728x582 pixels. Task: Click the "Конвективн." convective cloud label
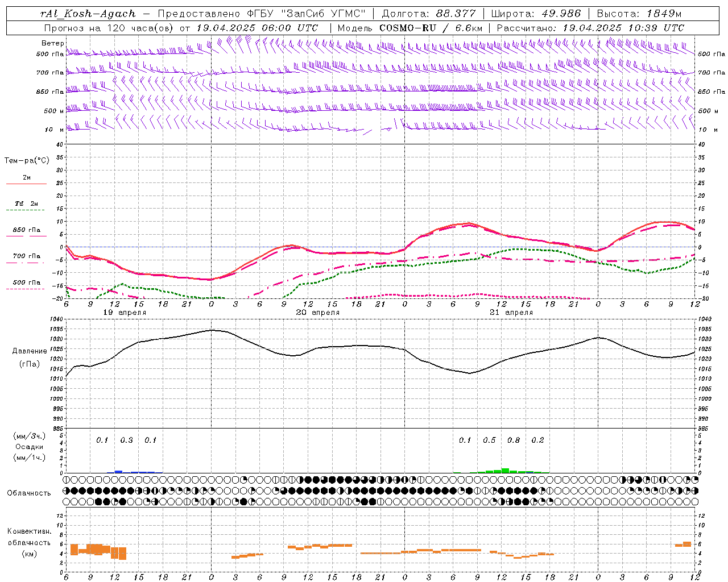(x=29, y=531)
